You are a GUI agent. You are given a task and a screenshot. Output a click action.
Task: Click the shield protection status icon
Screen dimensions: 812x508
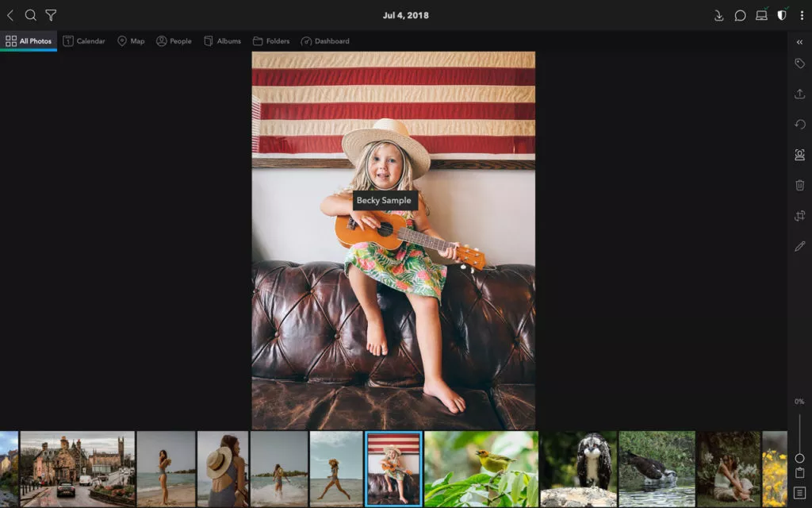[x=782, y=15]
